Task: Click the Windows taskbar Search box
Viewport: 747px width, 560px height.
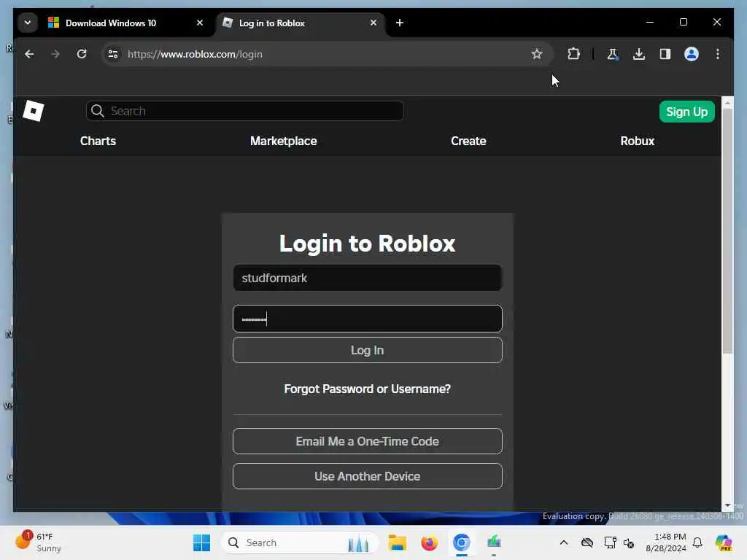Action: [300, 542]
